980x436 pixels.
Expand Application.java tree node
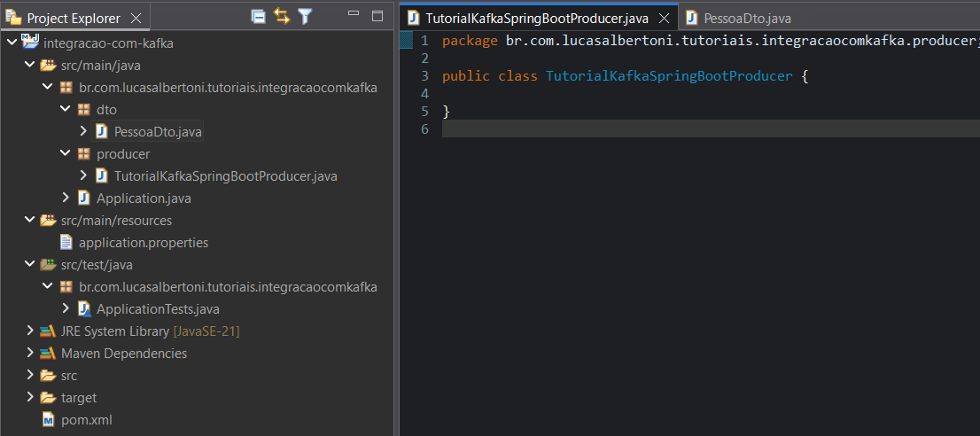pyautogui.click(x=66, y=198)
